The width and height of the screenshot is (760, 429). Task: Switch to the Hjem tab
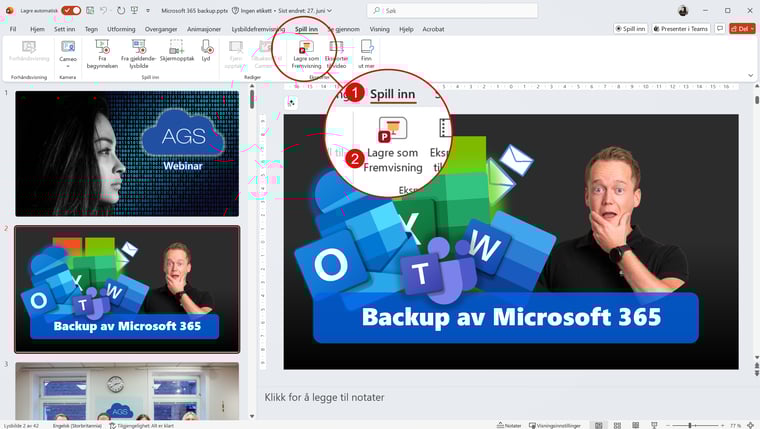point(37,29)
